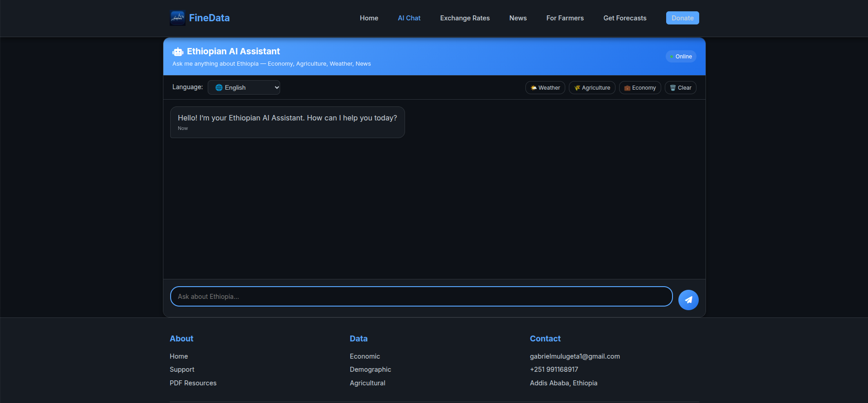Screen dimensions: 868x403
Task: Open the footer Support link
Action: click(x=182, y=369)
